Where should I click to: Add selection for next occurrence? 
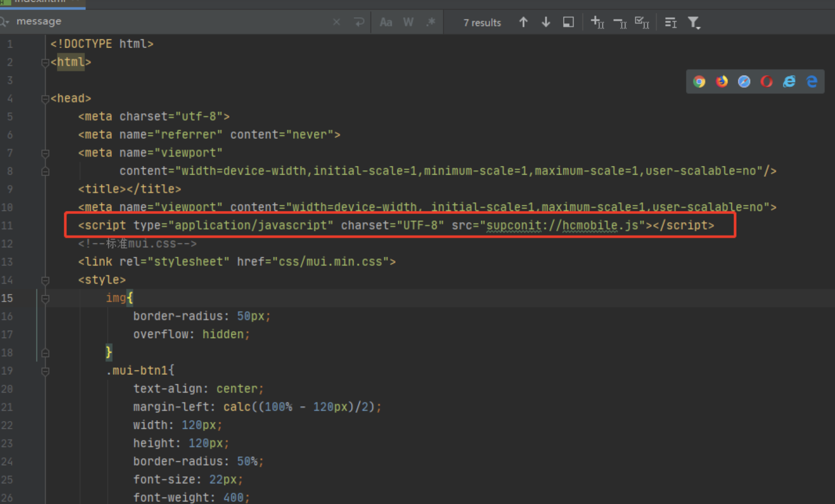597,22
